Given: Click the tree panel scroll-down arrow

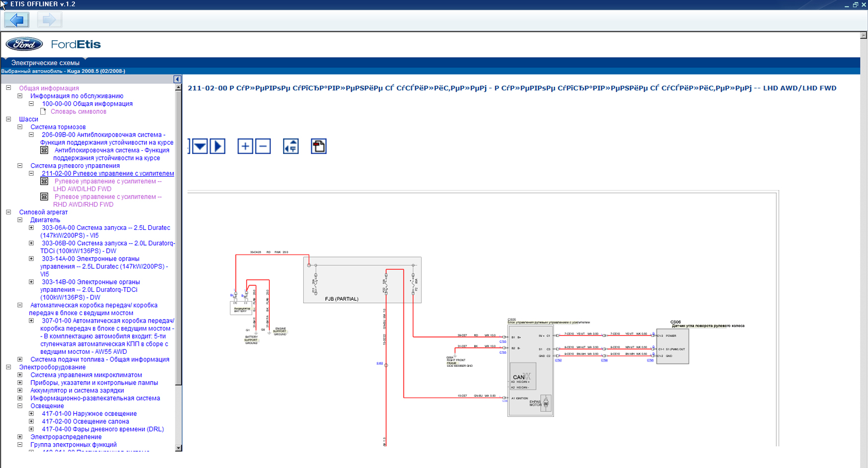Looking at the screenshot, I should click(x=178, y=448).
